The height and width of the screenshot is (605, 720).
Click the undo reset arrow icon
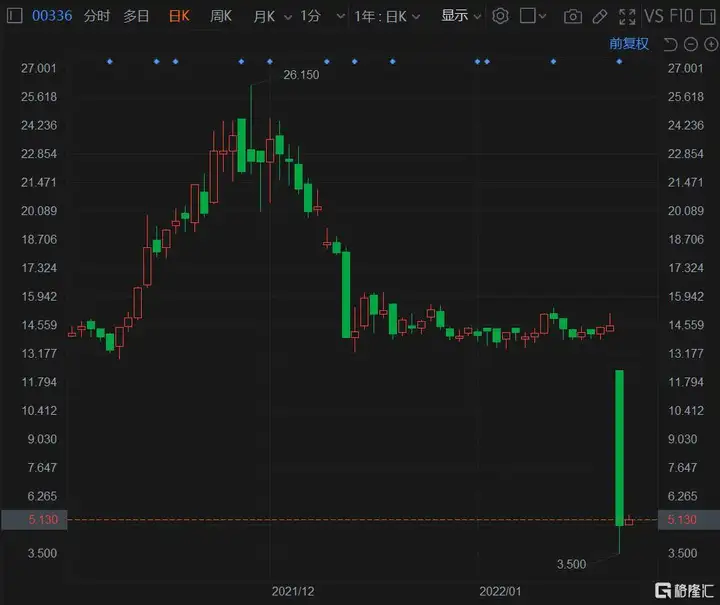pos(670,45)
